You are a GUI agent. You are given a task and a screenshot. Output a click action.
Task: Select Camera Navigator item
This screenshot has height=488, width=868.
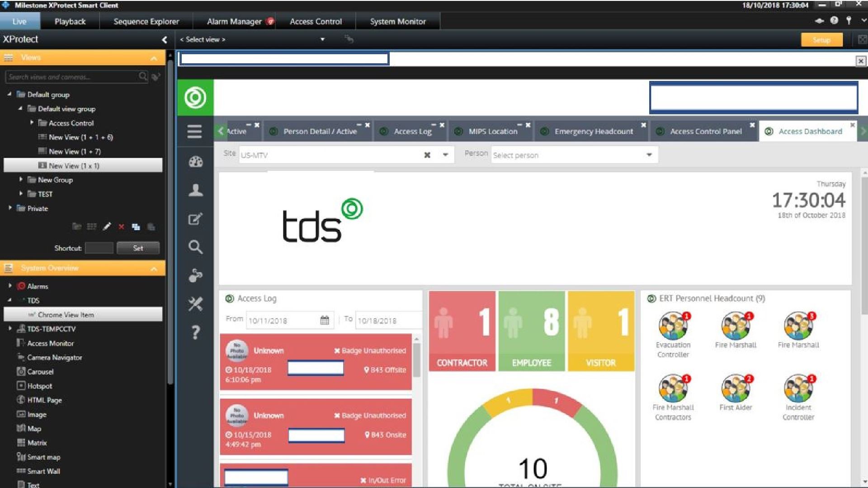pos(54,357)
